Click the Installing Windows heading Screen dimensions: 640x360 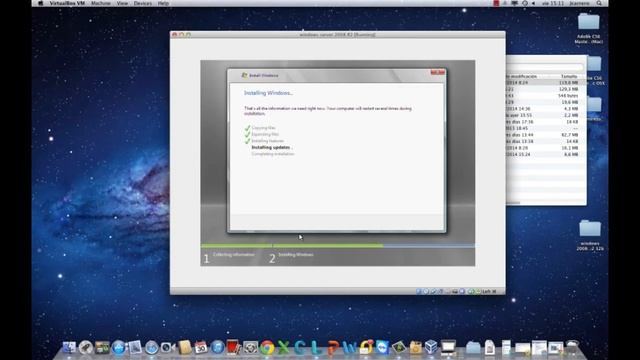[x=268, y=93]
